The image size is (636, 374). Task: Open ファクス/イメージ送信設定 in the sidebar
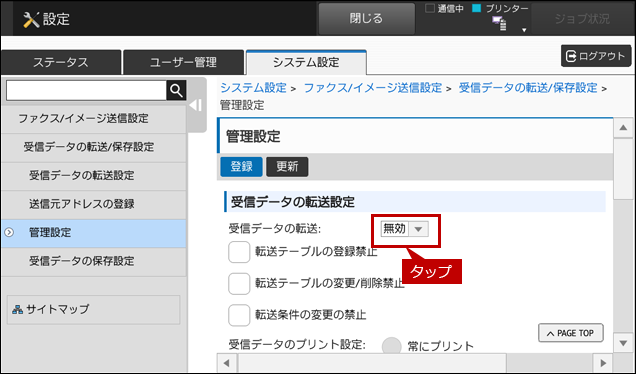pos(94,119)
